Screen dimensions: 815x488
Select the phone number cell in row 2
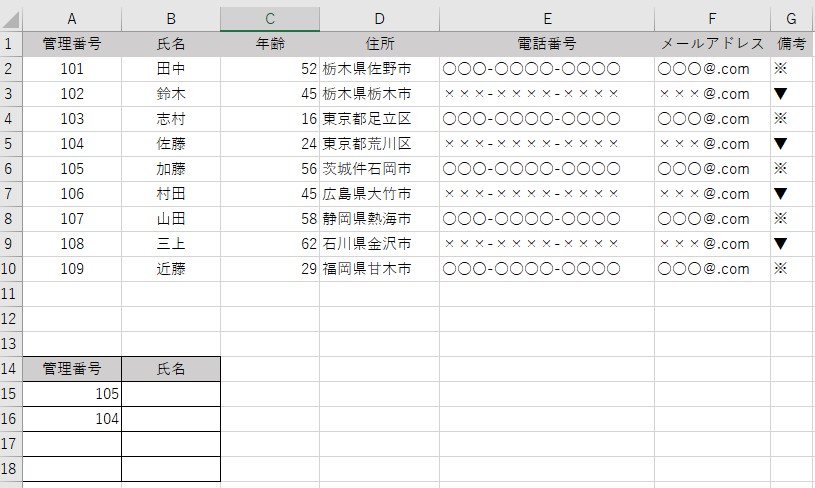(547, 69)
